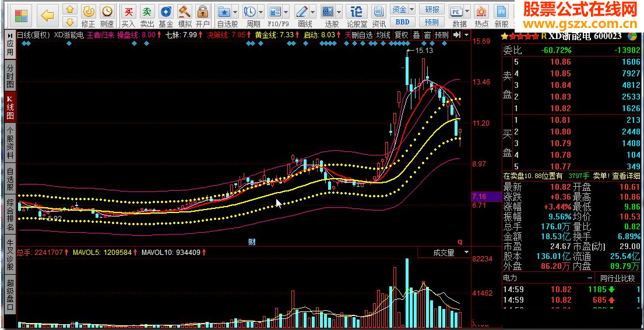Screen dimensions: 644x330
Task: Expand the 周期 dropdown arrow
Action: (x=261, y=12)
